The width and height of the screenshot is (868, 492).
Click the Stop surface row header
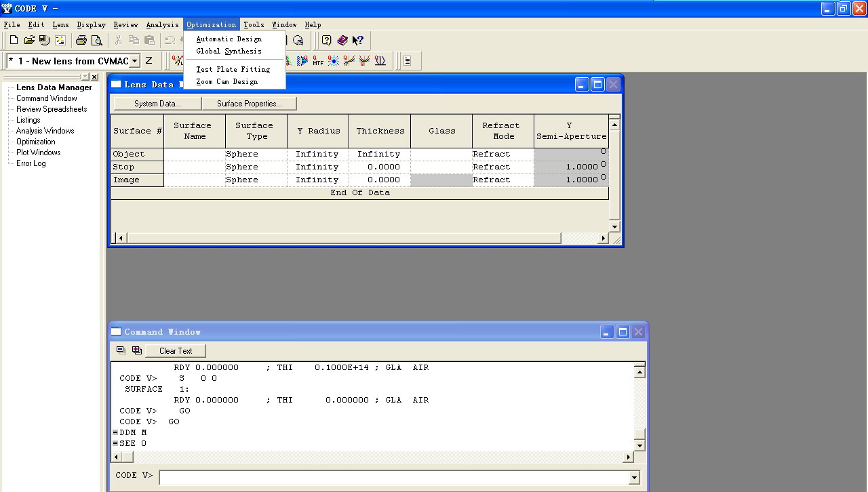point(138,167)
